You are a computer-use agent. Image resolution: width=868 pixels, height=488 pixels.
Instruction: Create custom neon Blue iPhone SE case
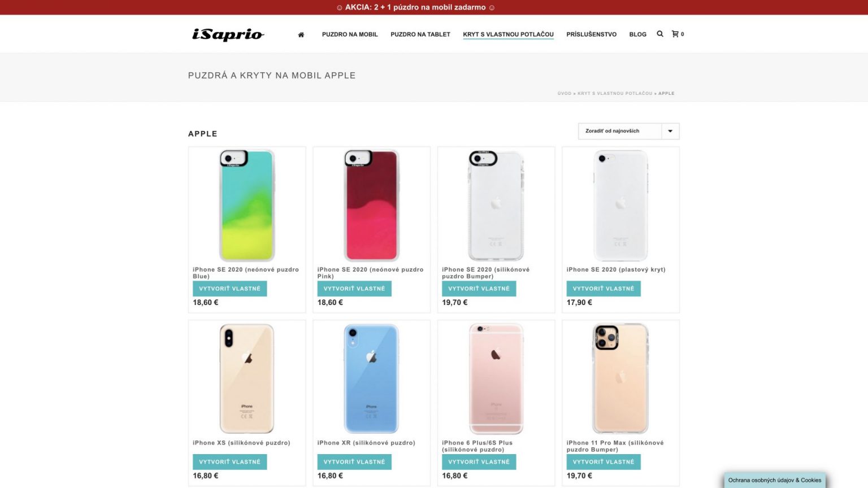tap(229, 289)
